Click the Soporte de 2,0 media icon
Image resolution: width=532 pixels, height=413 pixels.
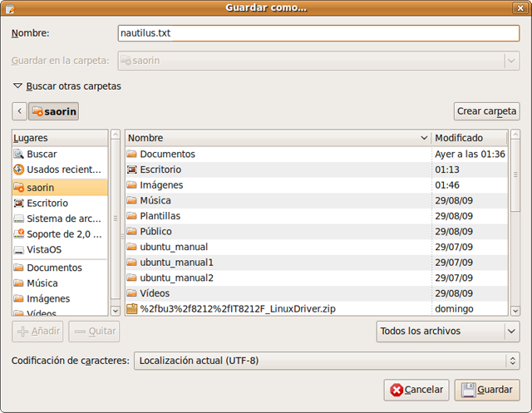point(19,234)
